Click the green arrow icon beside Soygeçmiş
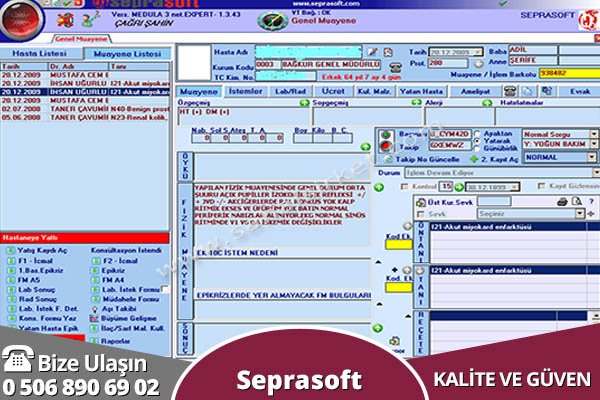 click(x=416, y=103)
